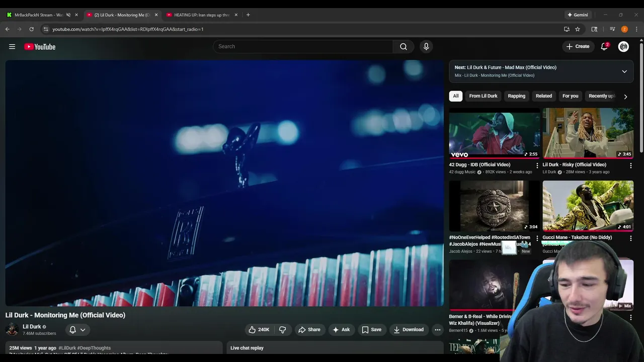Click inside the YouTube search field

[x=303, y=46]
